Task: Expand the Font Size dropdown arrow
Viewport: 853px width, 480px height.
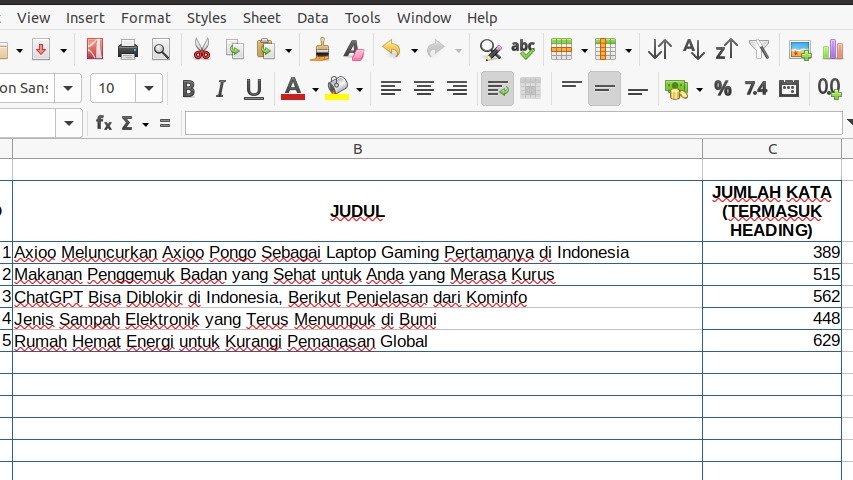Action: point(149,88)
